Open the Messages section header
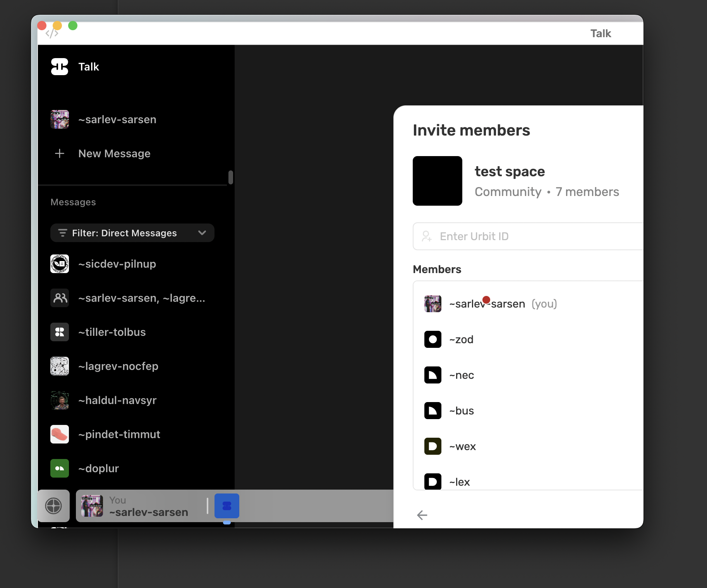The height and width of the screenshot is (588, 707). (x=73, y=202)
